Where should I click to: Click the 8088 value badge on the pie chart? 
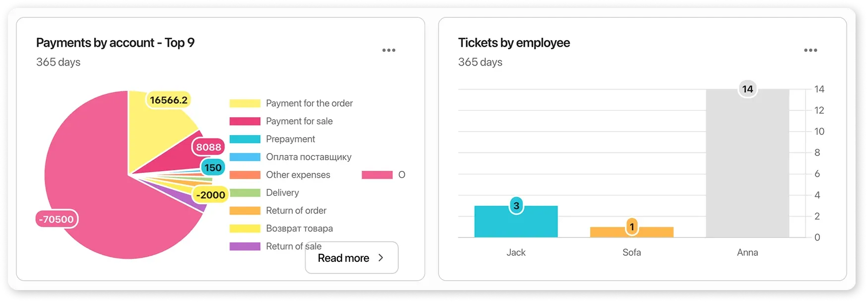[x=208, y=147]
